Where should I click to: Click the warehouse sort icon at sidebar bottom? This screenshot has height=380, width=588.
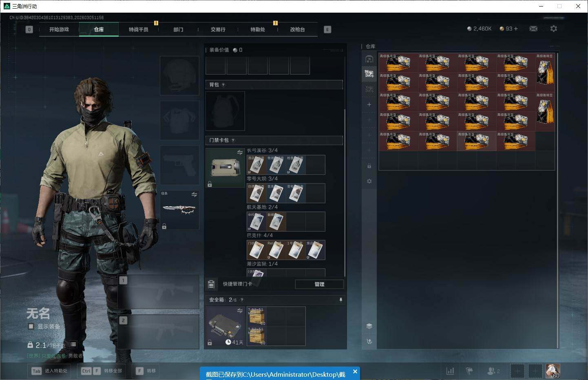369,341
